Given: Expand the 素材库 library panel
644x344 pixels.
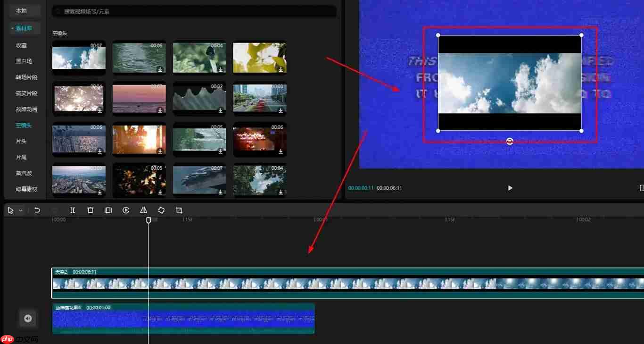Looking at the screenshot, I should point(24,28).
